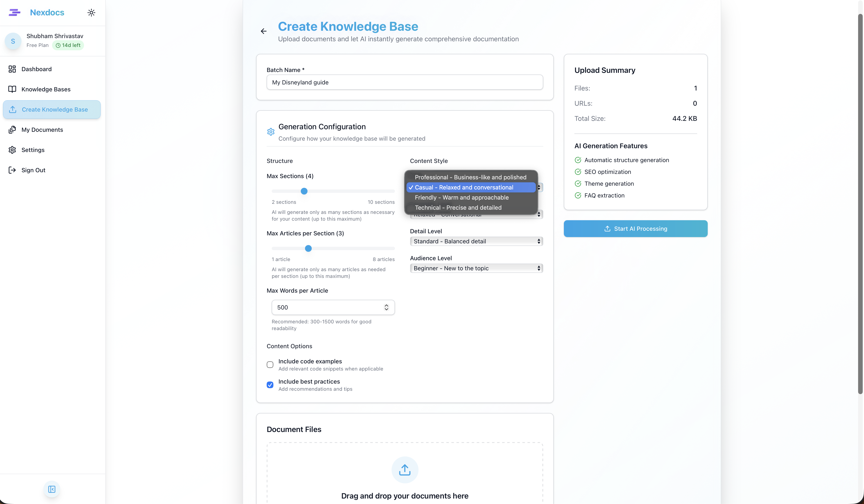Open the Audience Level dropdown
This screenshot has width=864, height=504.
[476, 268]
